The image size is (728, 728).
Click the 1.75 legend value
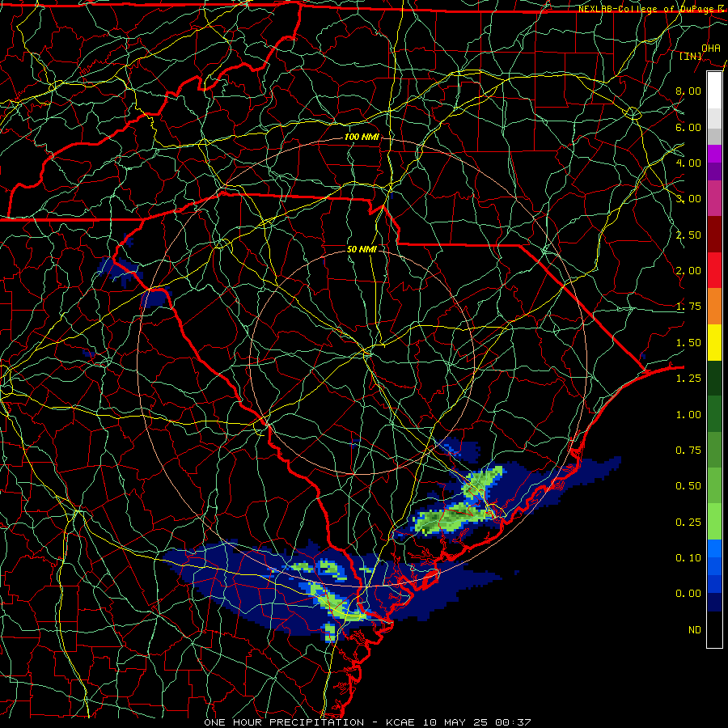click(688, 307)
